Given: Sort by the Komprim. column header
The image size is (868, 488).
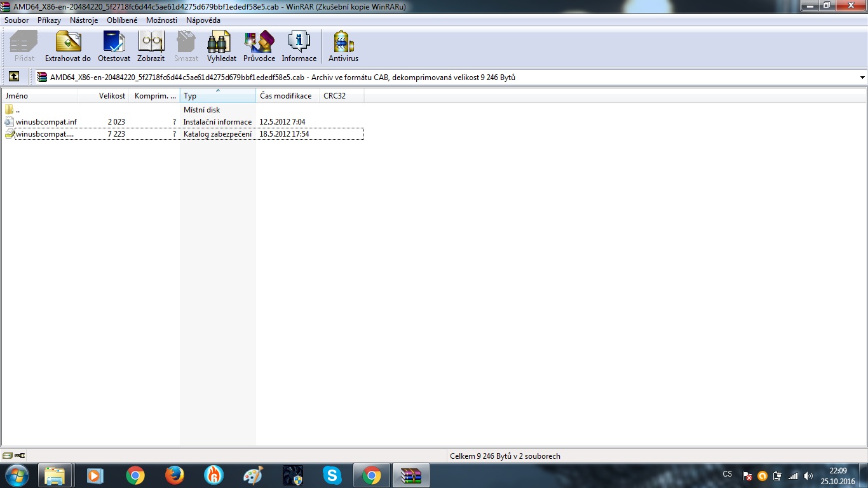Looking at the screenshot, I should click(154, 96).
